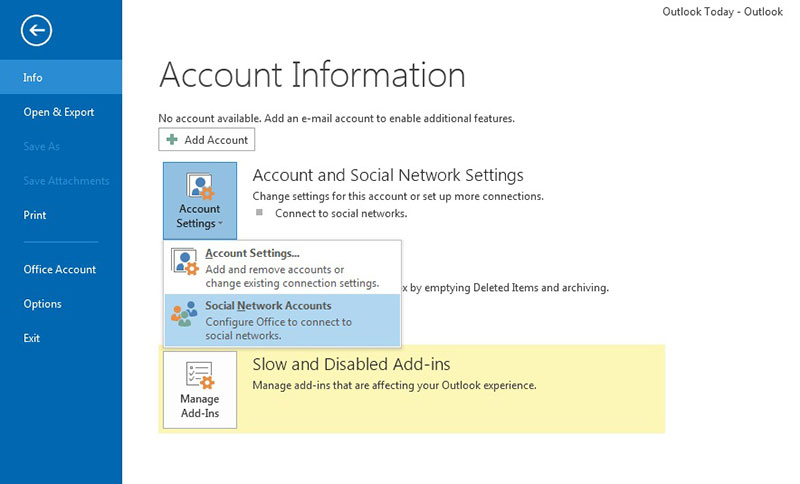Click the checklist-gear icon on Manage Add-Ins
This screenshot has height=484, width=800.
(x=199, y=375)
